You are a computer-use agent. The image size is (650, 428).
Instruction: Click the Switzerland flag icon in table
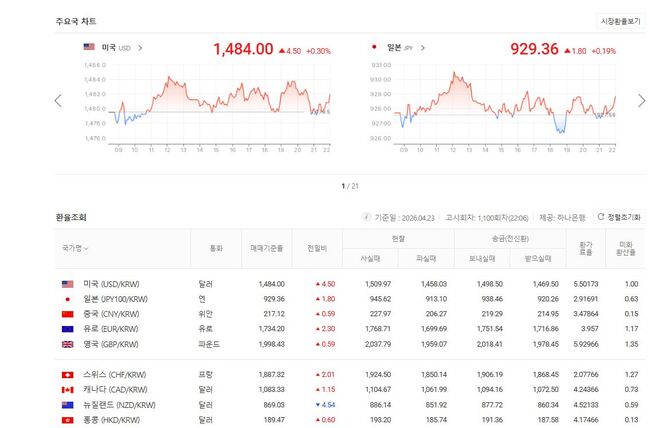pyautogui.click(x=67, y=374)
